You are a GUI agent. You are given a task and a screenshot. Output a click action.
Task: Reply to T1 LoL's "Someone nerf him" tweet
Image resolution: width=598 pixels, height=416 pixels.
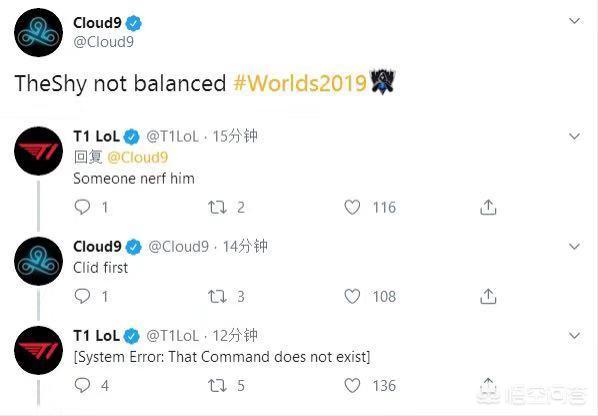coord(82,207)
